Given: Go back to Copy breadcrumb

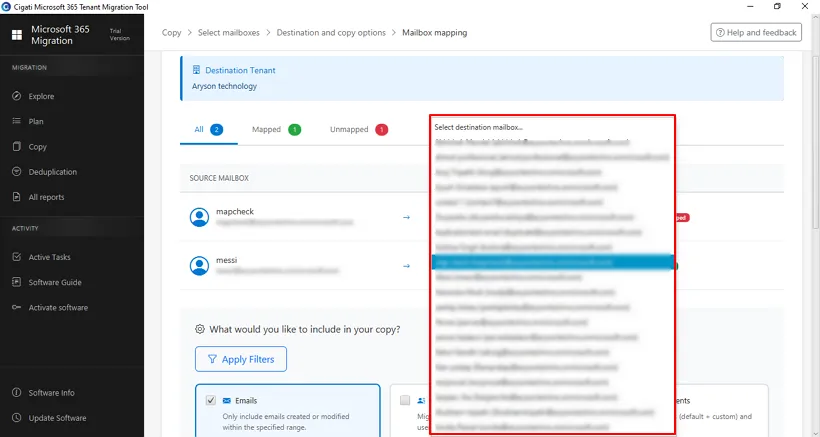Looking at the screenshot, I should pos(171,32).
